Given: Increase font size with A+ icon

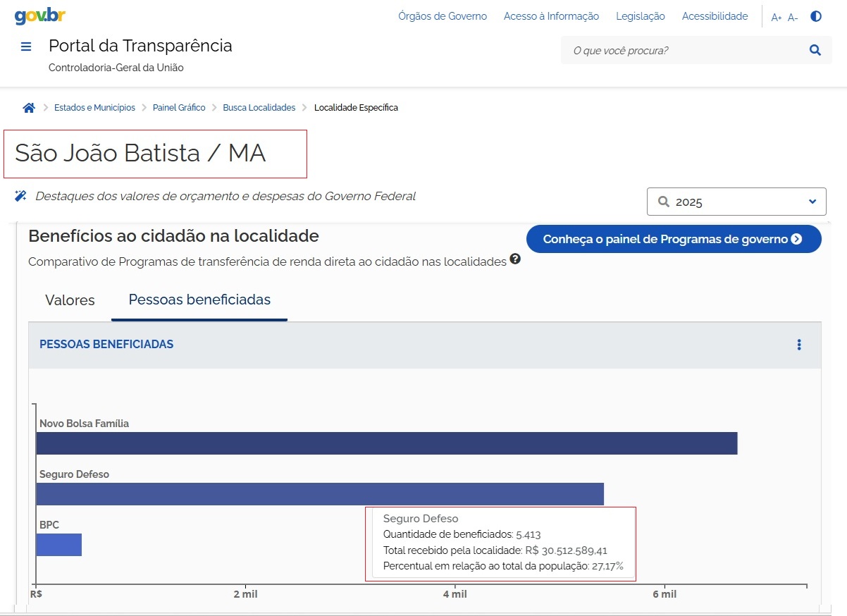Looking at the screenshot, I should click(776, 17).
